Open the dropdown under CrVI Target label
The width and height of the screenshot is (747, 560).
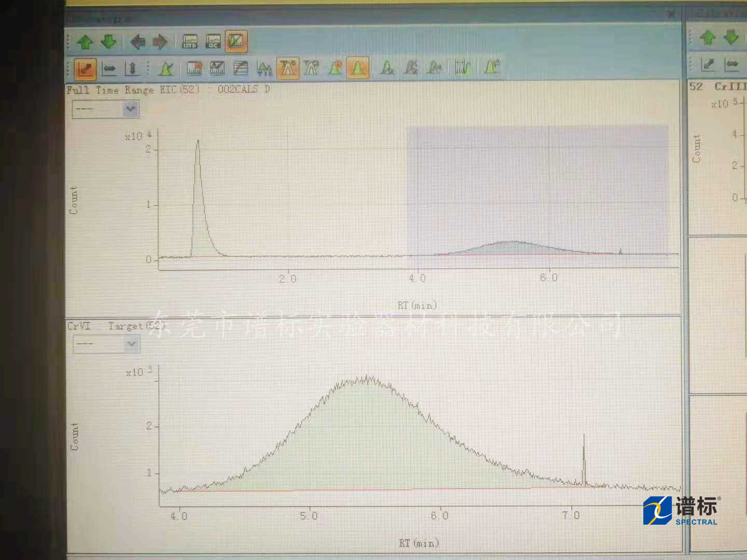click(x=131, y=343)
